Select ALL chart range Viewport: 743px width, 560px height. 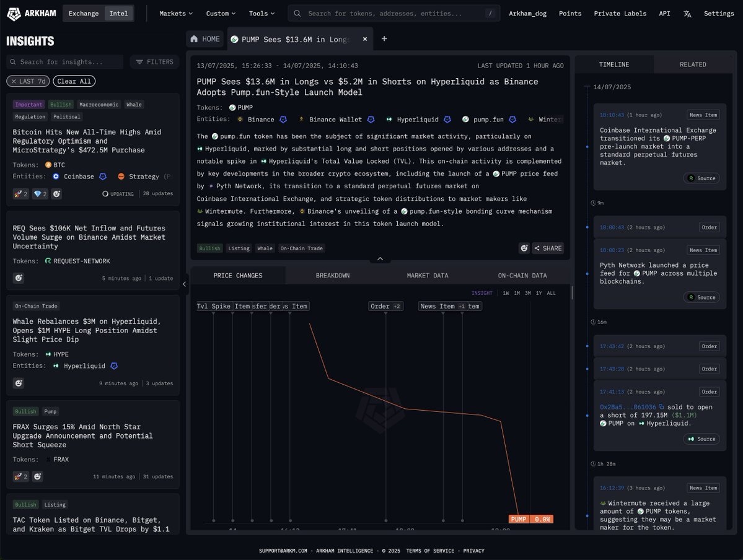[551, 293]
